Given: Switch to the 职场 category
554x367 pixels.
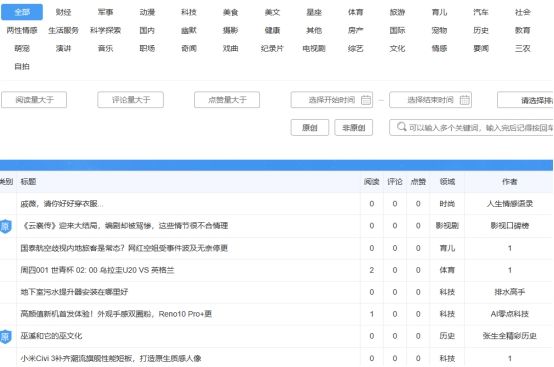Looking at the screenshot, I should (x=147, y=48).
